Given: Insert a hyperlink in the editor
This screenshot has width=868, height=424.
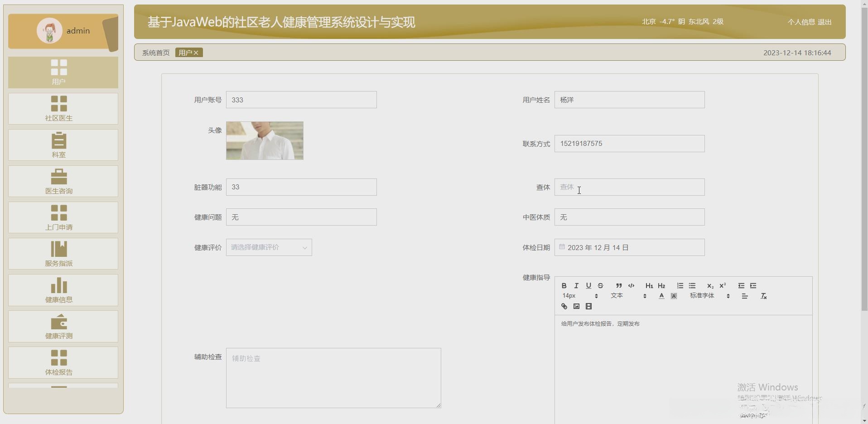Looking at the screenshot, I should [564, 306].
